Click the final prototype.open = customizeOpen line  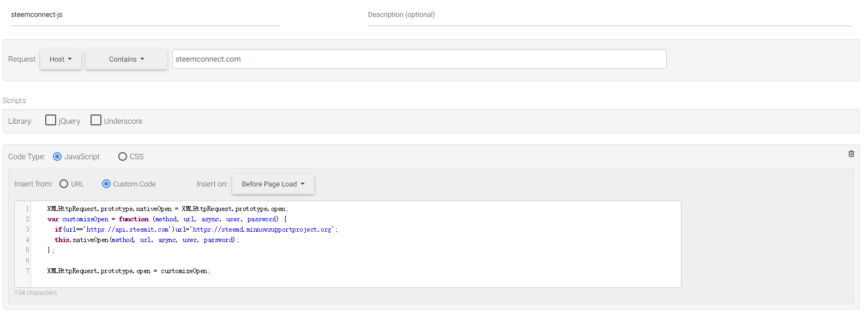tap(129, 271)
